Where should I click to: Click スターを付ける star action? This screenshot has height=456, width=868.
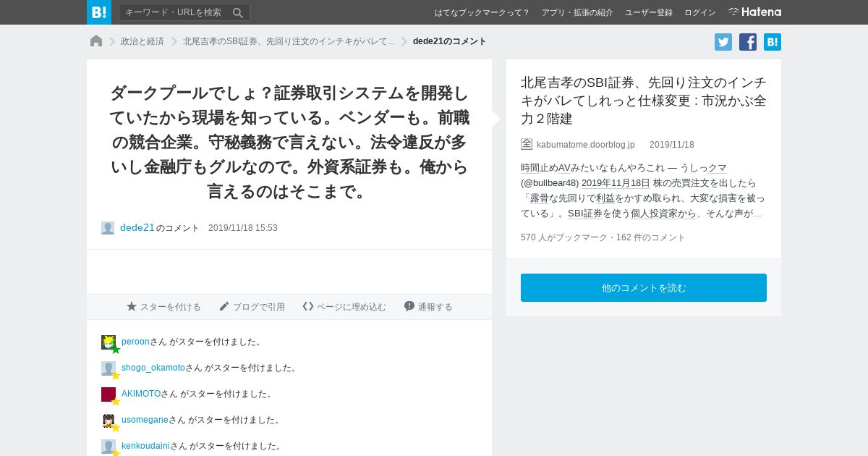pos(163,307)
